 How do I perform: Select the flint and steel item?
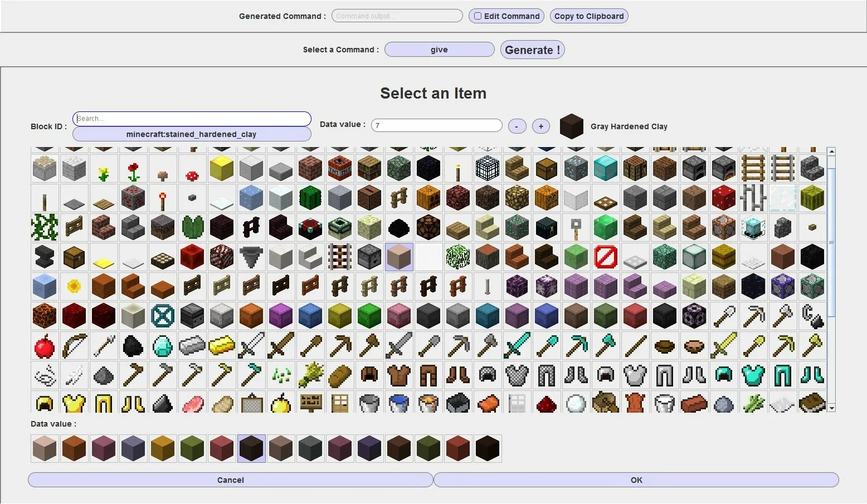point(812,316)
